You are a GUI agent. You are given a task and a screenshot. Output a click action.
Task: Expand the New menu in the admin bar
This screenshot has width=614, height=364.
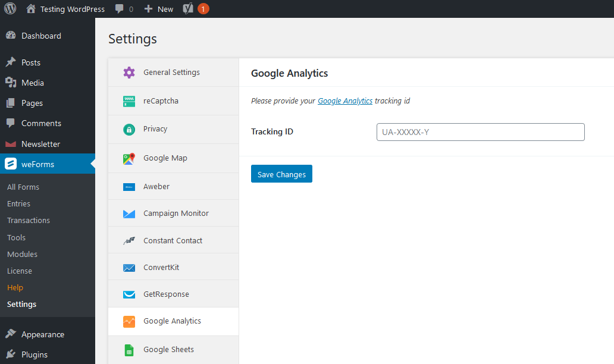[158, 8]
